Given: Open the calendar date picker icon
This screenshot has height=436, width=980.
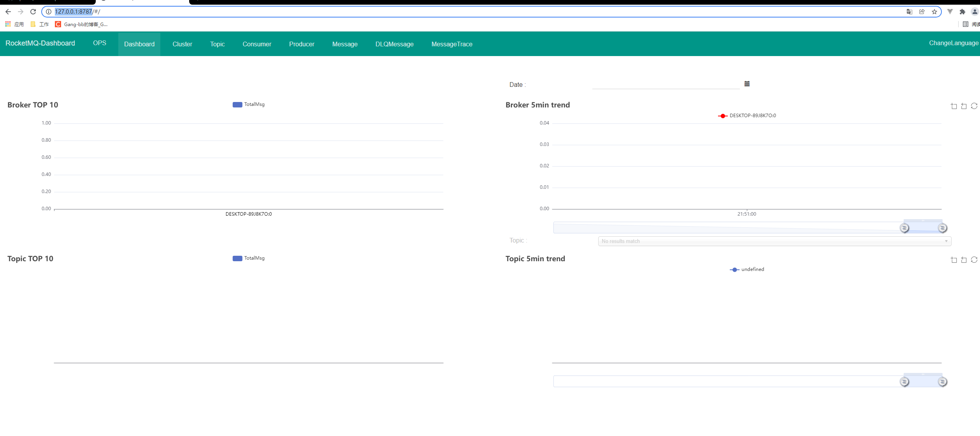Looking at the screenshot, I should pyautogui.click(x=747, y=84).
